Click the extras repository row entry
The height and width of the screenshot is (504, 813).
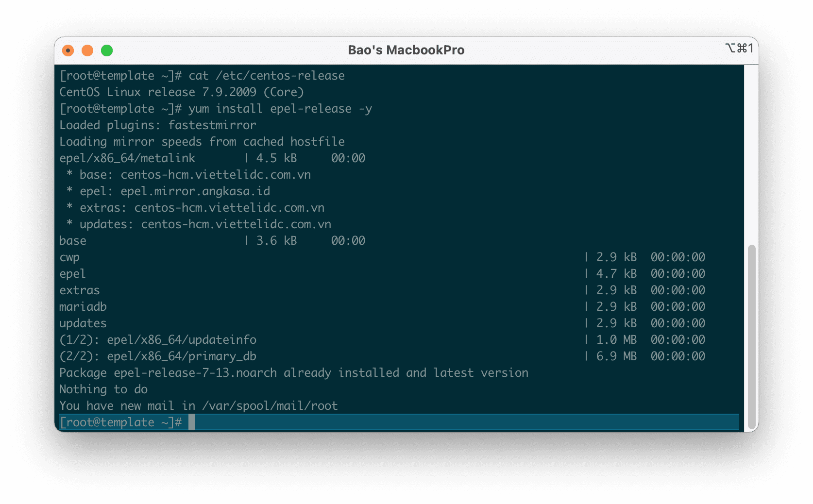point(80,290)
